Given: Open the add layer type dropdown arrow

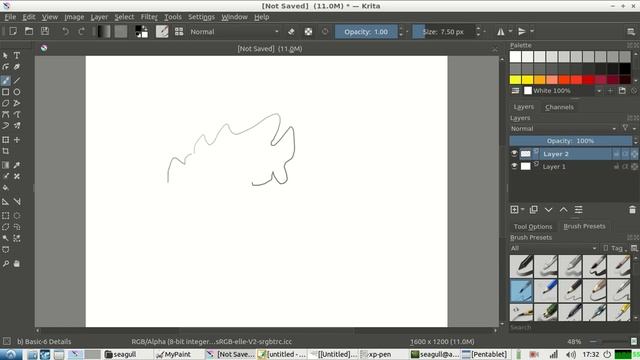Looking at the screenshot, I should click(x=523, y=210).
